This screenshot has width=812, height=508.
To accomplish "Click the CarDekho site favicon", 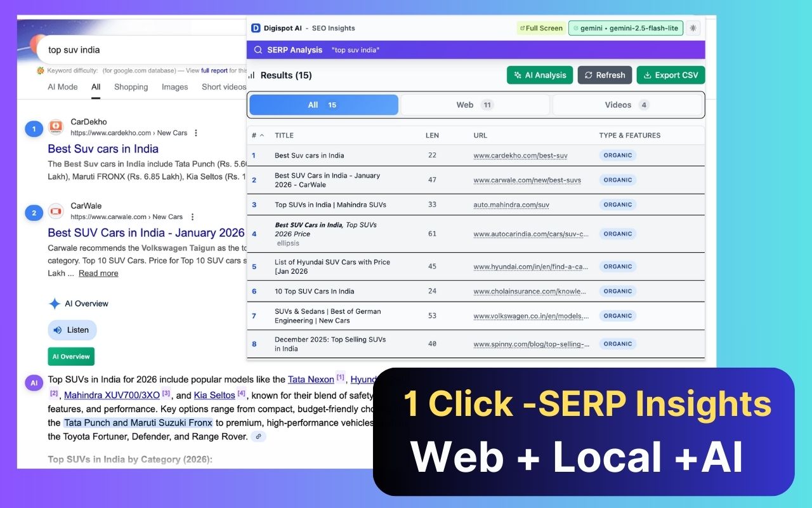I will tap(56, 127).
